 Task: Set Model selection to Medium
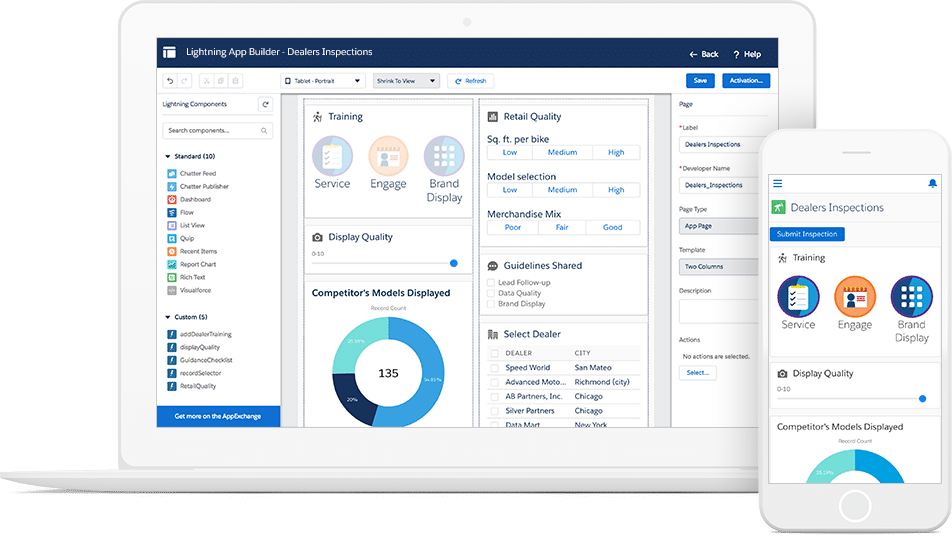(562, 190)
